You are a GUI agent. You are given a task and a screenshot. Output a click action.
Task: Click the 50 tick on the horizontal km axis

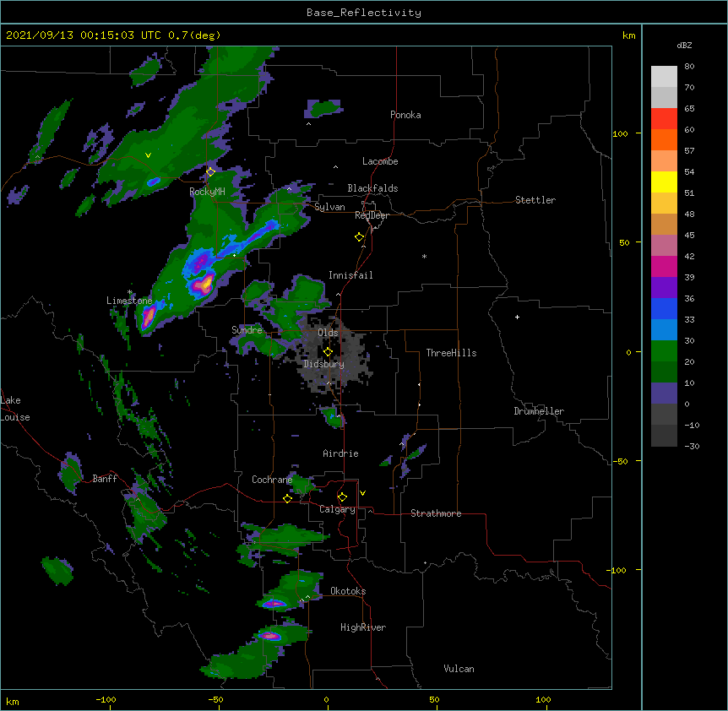tap(434, 700)
